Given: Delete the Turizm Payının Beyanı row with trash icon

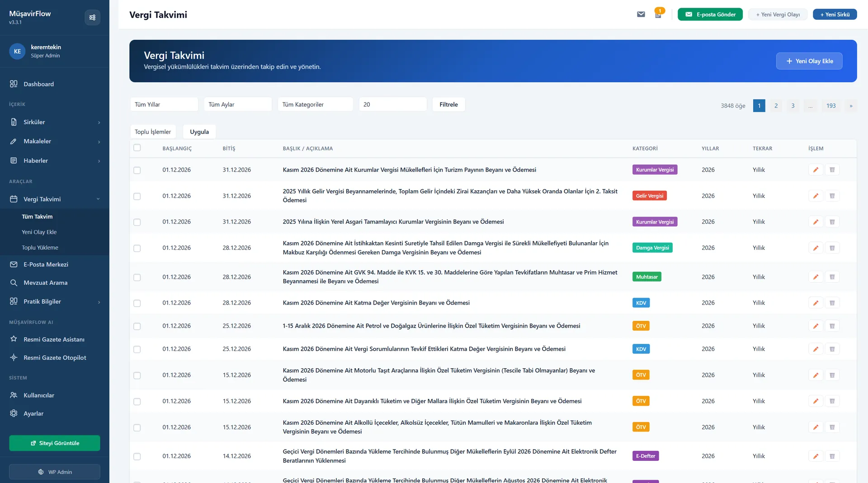Looking at the screenshot, I should (x=832, y=170).
